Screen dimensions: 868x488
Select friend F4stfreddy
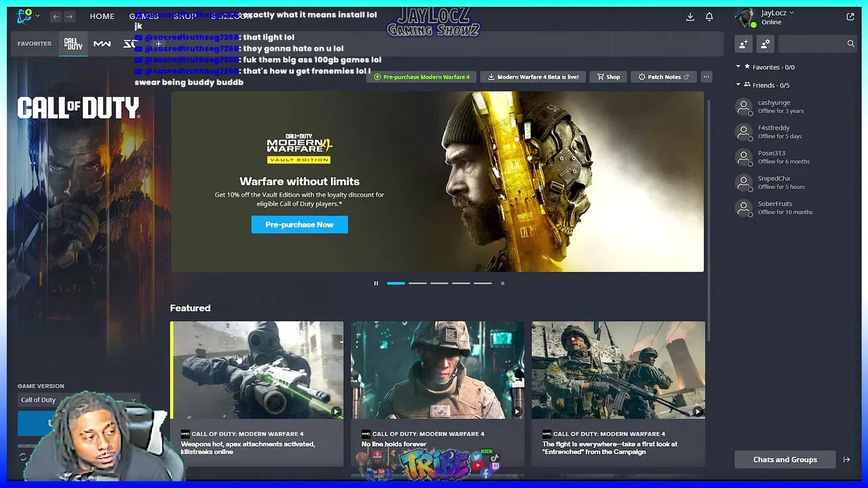pyautogui.click(x=795, y=132)
